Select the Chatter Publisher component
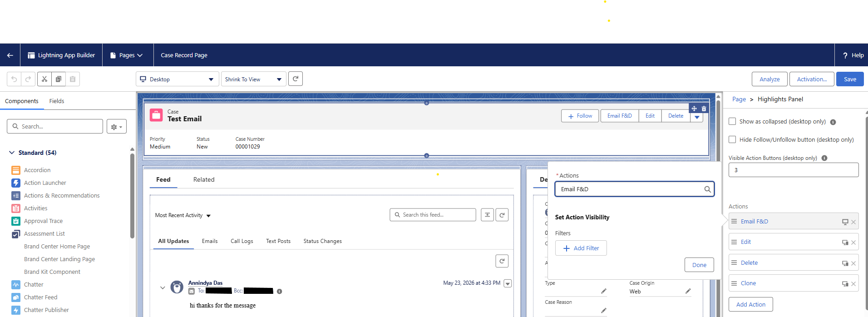Screen dimensions: 868x317 pyautogui.click(x=46, y=310)
